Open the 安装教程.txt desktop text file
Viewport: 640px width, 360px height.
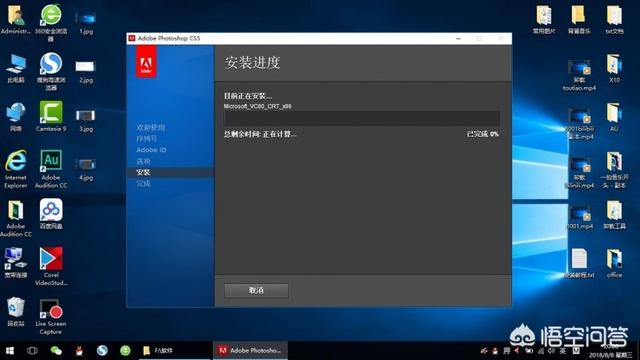click(x=579, y=263)
